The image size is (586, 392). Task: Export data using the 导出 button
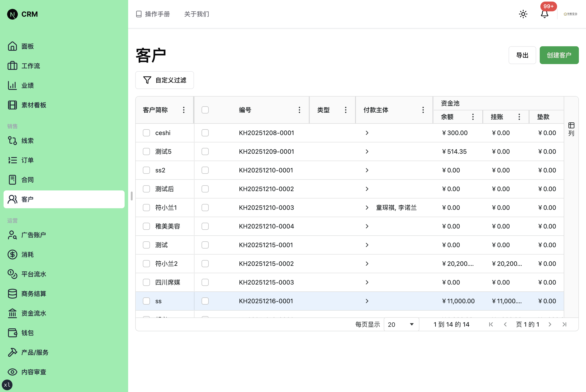point(522,55)
